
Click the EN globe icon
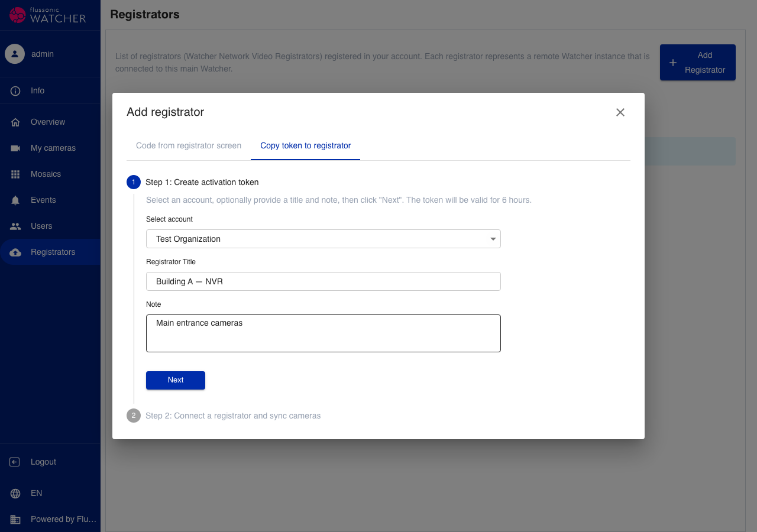[15, 494]
